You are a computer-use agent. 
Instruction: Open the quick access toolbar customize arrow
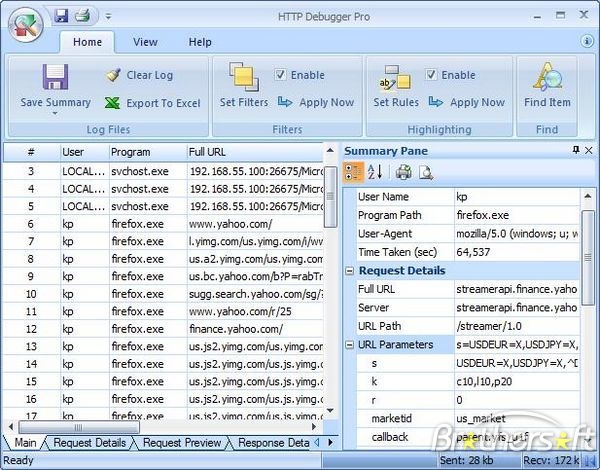coord(109,16)
